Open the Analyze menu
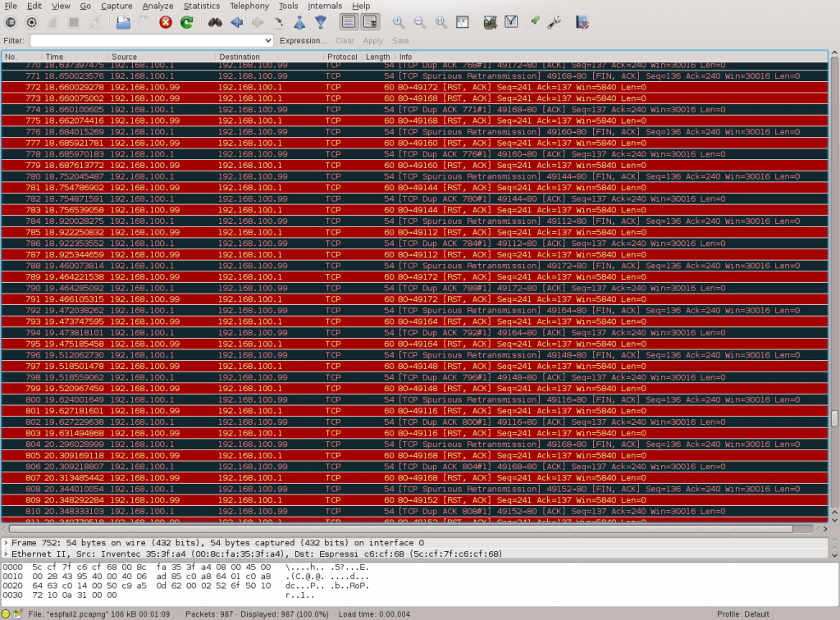Viewport: 840px width, 620px height. 157,6
